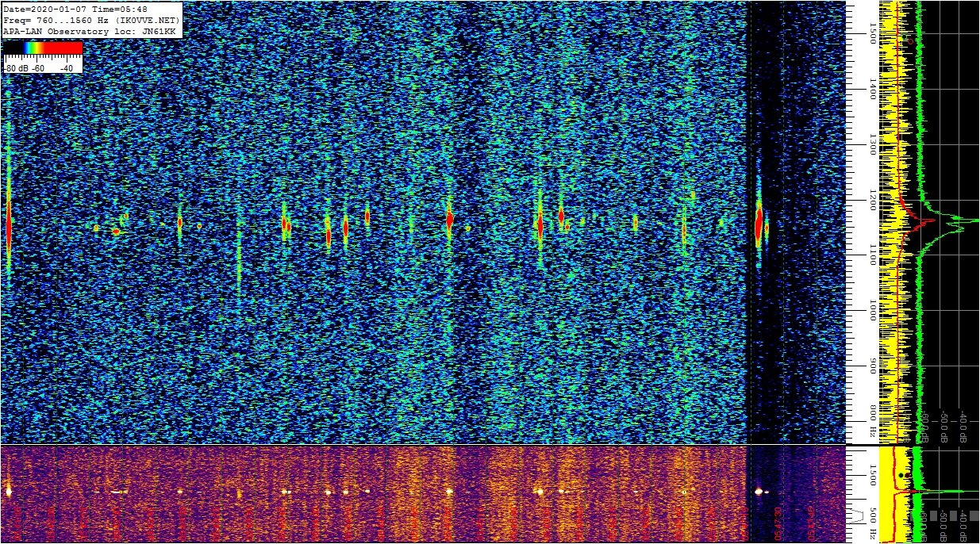Click the bandpass filter shape marker on the lower axis
The image size is (980, 544).
[x=857, y=516]
